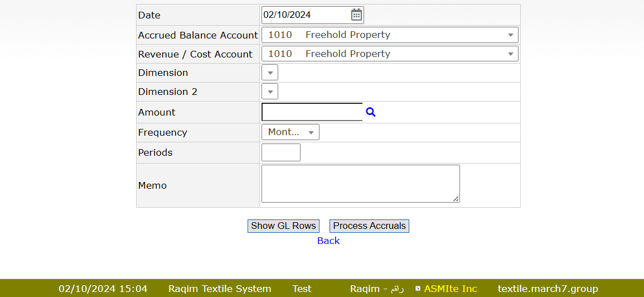Click the magnifier search icon beside Amount
This screenshot has width=644, height=297.
click(371, 112)
